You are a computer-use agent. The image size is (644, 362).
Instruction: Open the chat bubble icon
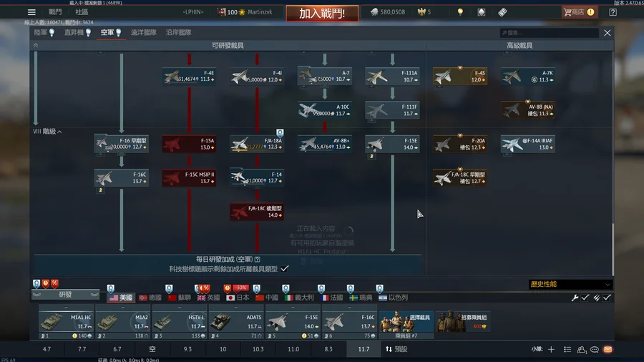coord(595,349)
